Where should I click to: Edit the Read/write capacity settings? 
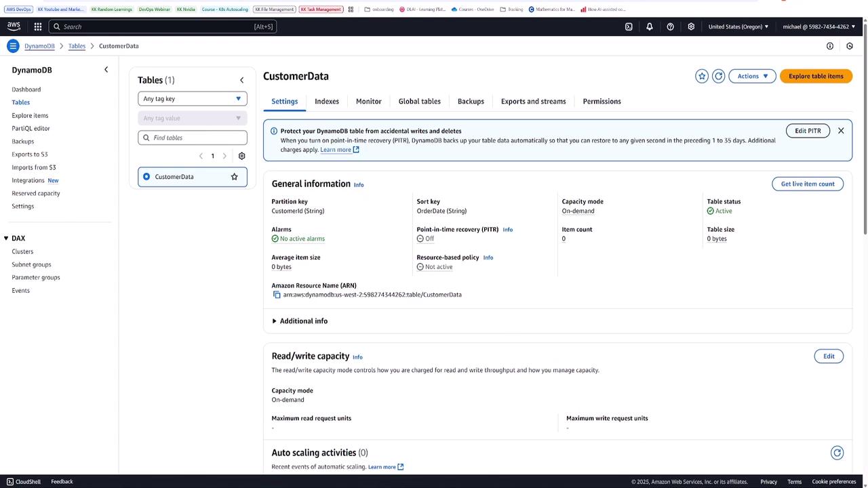[x=829, y=357]
